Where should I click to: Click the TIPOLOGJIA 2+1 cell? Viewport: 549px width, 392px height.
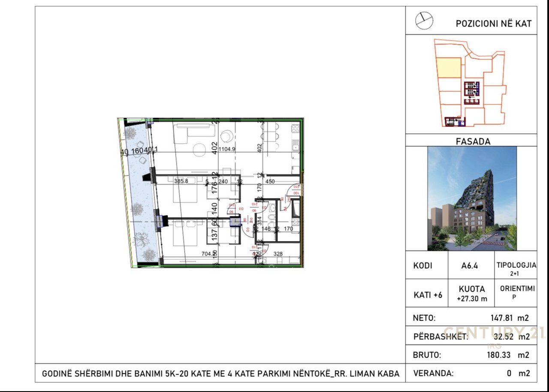pyautogui.click(x=516, y=268)
